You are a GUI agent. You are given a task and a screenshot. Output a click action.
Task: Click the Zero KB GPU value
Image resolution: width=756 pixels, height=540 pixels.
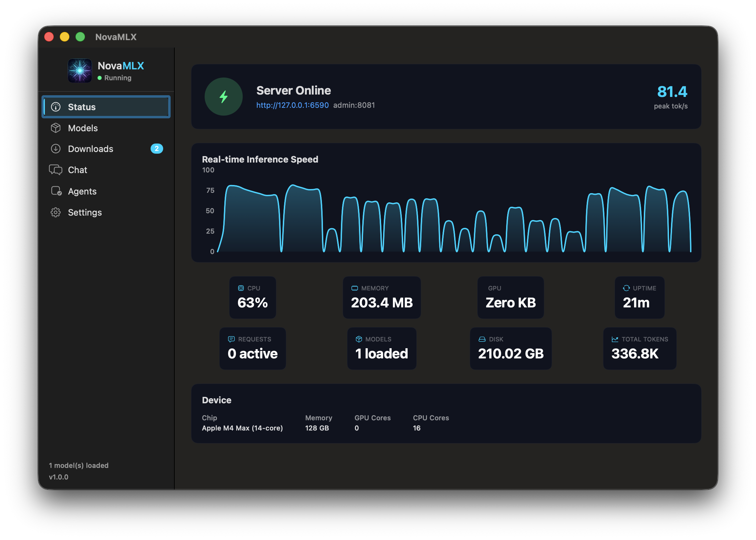tap(511, 303)
